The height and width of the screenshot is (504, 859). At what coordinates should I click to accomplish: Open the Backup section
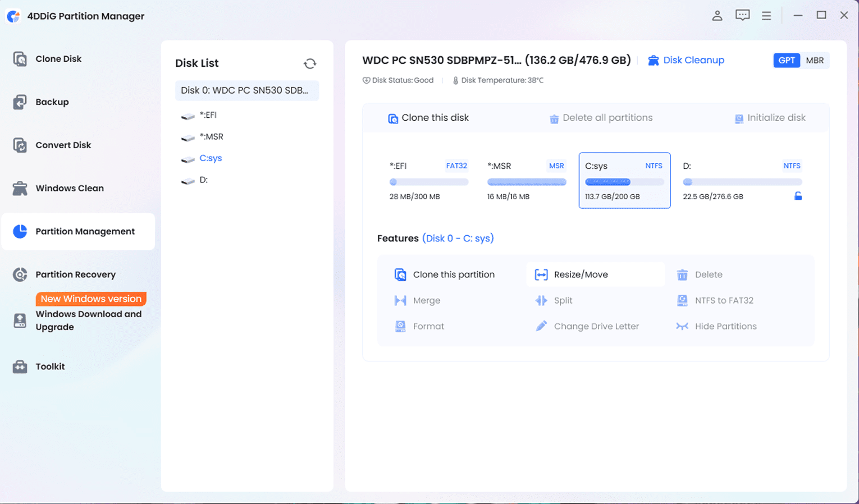pyautogui.click(x=52, y=102)
